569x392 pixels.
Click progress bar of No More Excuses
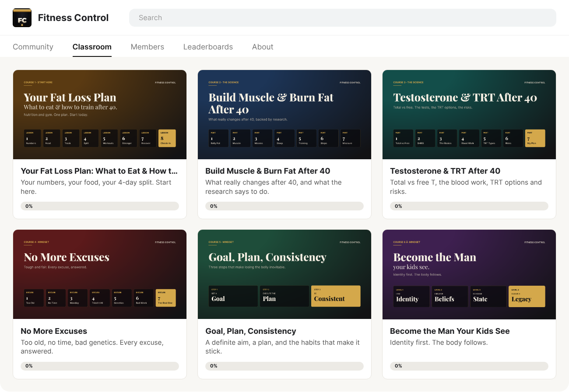100,366
